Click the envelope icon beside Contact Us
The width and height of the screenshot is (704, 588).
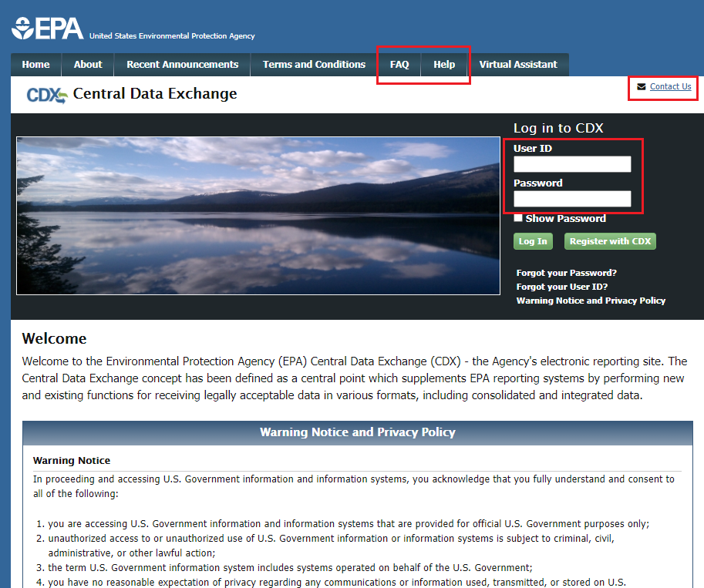pos(641,86)
